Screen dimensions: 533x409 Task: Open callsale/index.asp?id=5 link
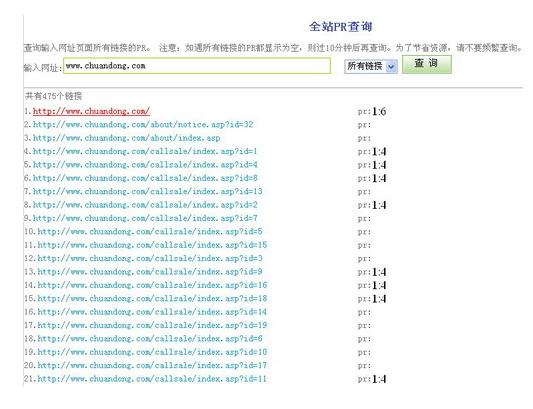pyautogui.click(x=150, y=232)
